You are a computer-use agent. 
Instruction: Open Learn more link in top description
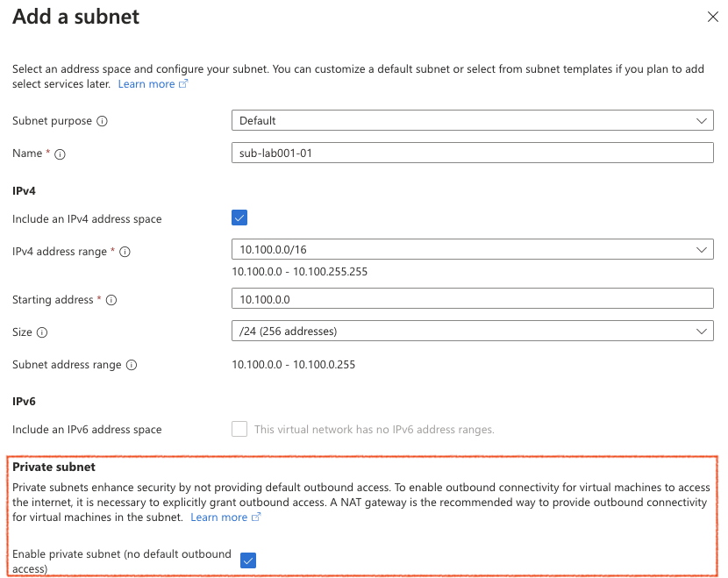click(x=146, y=84)
